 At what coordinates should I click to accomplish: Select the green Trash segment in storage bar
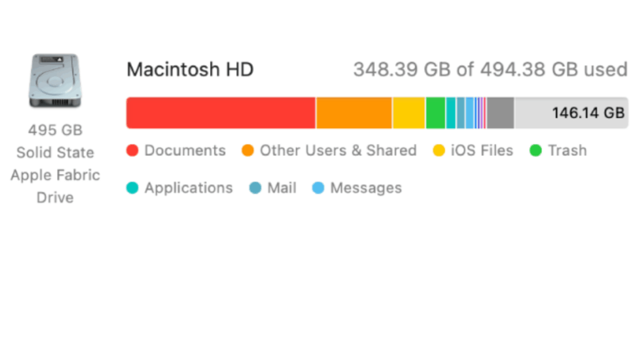click(x=435, y=113)
